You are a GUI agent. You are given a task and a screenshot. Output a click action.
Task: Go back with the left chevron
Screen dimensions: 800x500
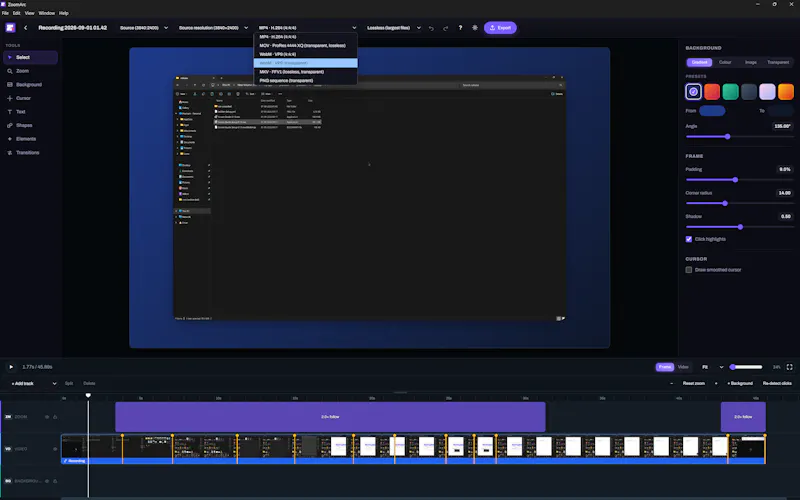(x=26, y=28)
